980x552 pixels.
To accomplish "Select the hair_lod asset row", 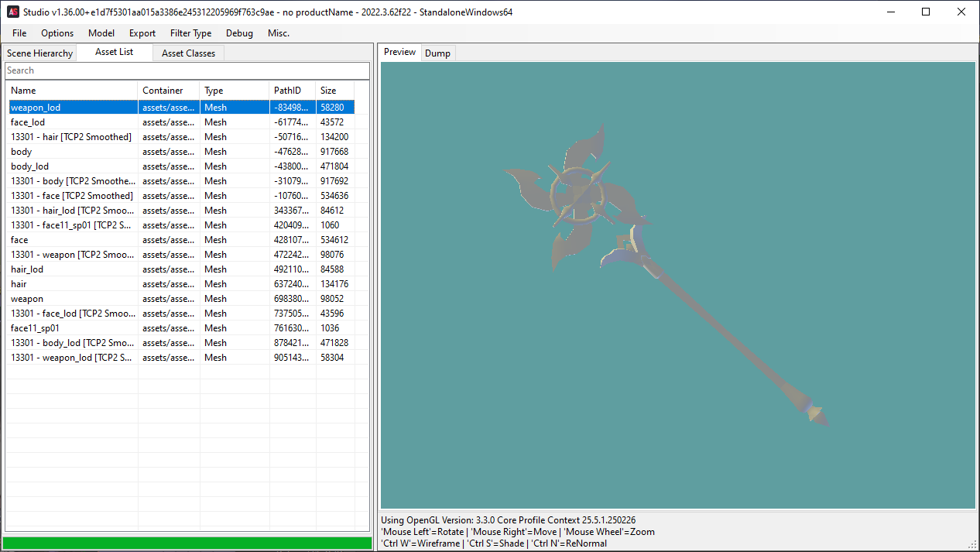I will pyautogui.click(x=181, y=269).
